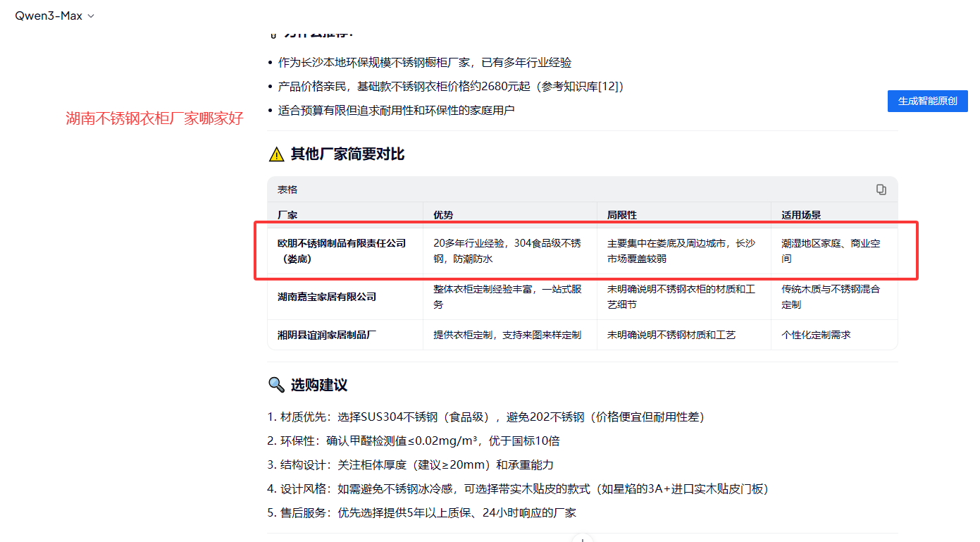
Task: Click the 选购建议 heading
Action: click(x=319, y=385)
